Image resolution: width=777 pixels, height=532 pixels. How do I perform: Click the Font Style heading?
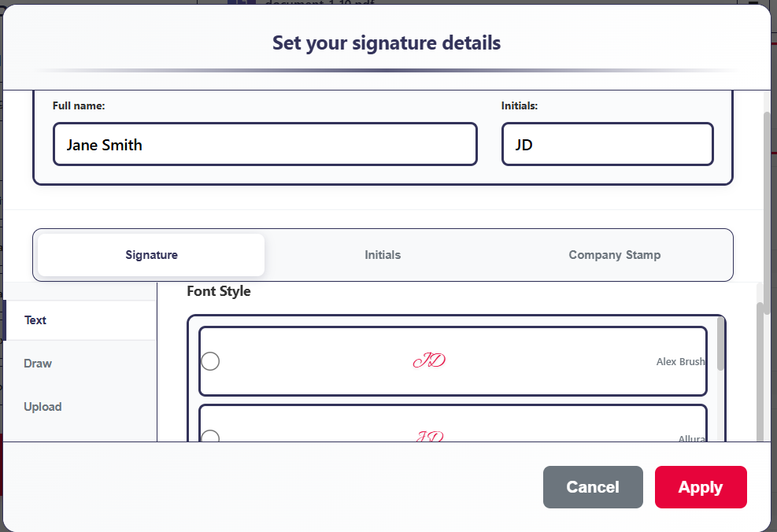click(x=219, y=291)
